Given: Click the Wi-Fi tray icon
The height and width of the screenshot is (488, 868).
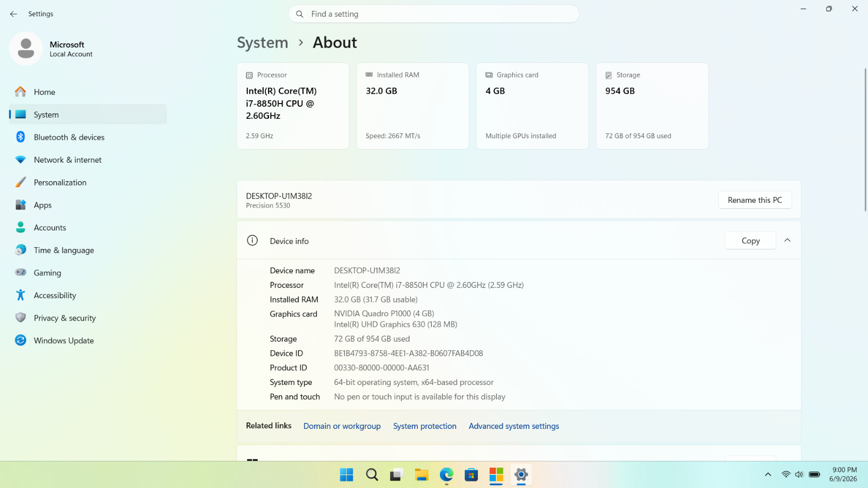Looking at the screenshot, I should click(x=786, y=474).
